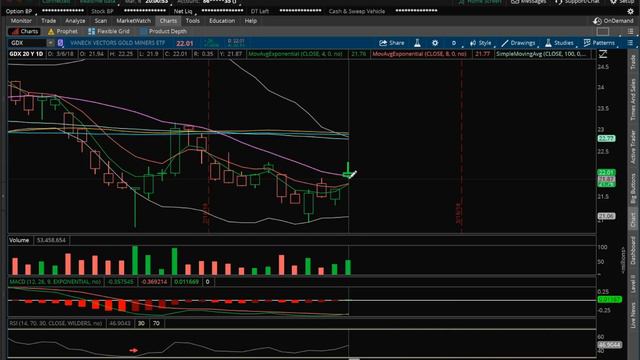Open the Charts sub-tab with red icon
640x360 pixels.
[x=24, y=31]
